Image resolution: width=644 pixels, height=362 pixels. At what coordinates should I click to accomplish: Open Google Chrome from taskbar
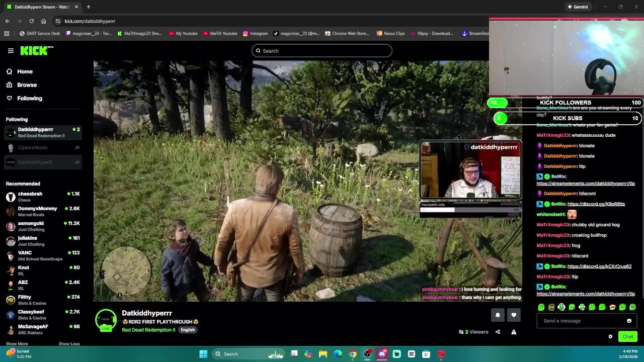(x=353, y=354)
